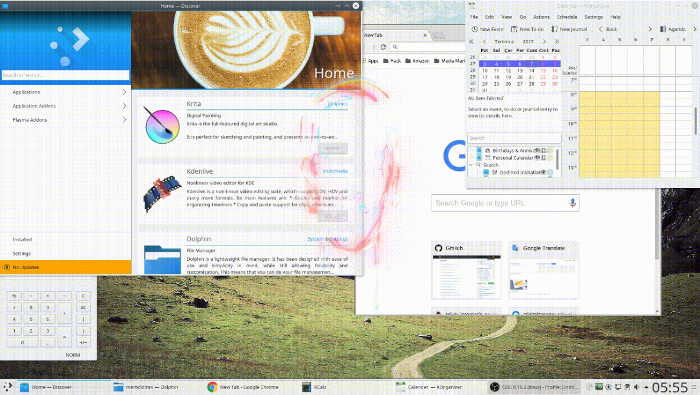Open the Agenda view in KOrganizer

pos(672,29)
